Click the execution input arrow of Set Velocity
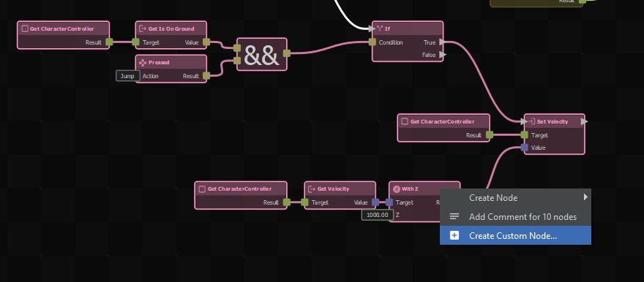Image resolution: width=644 pixels, height=282 pixels. [525, 122]
